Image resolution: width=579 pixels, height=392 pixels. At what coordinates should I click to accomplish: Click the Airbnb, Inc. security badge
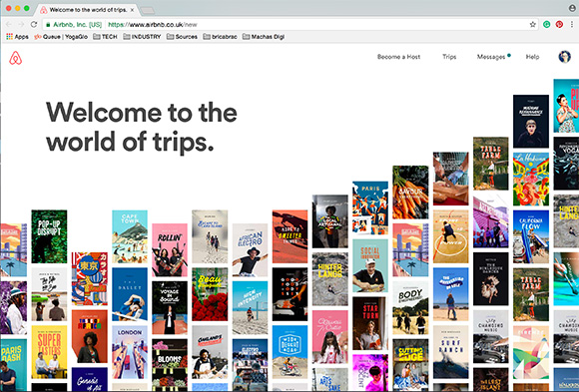click(x=74, y=25)
